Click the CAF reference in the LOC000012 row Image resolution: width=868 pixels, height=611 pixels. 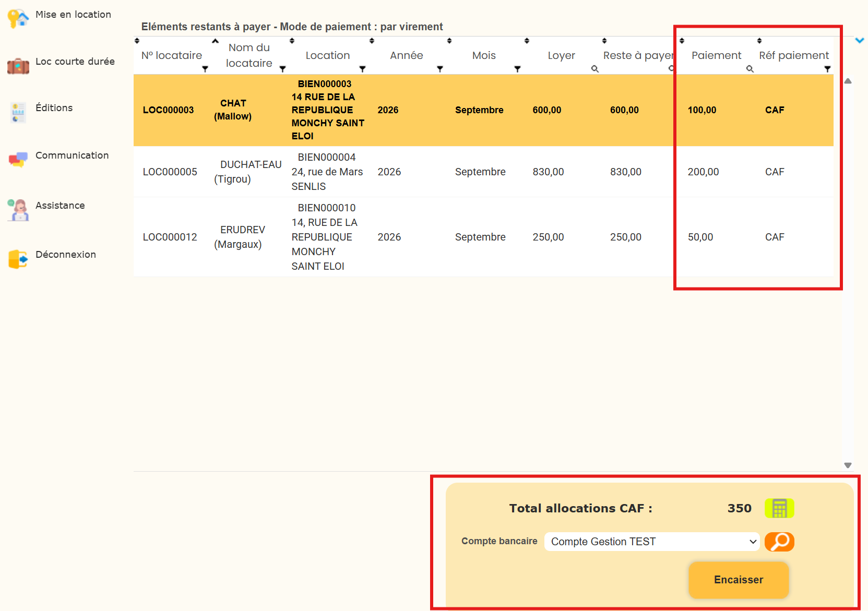[x=775, y=237]
